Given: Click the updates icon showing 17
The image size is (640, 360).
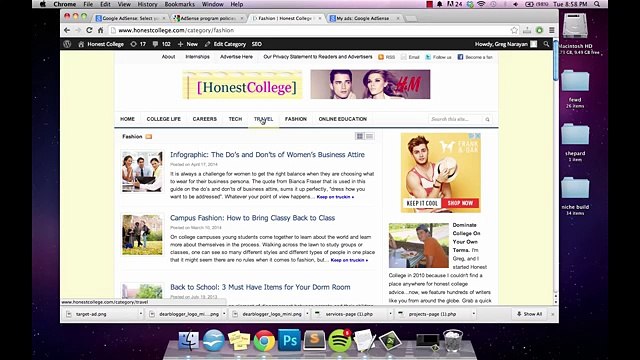Looking at the screenshot, I should [138, 44].
